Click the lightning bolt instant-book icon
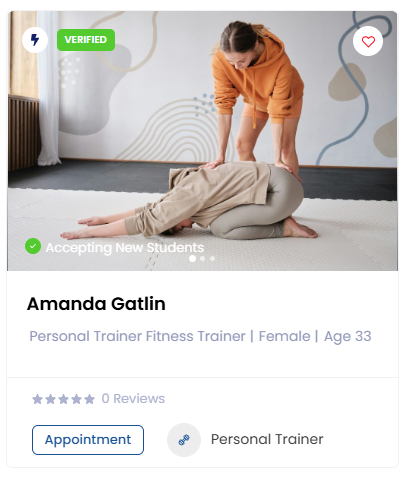The height and width of the screenshot is (479, 414). coord(35,40)
